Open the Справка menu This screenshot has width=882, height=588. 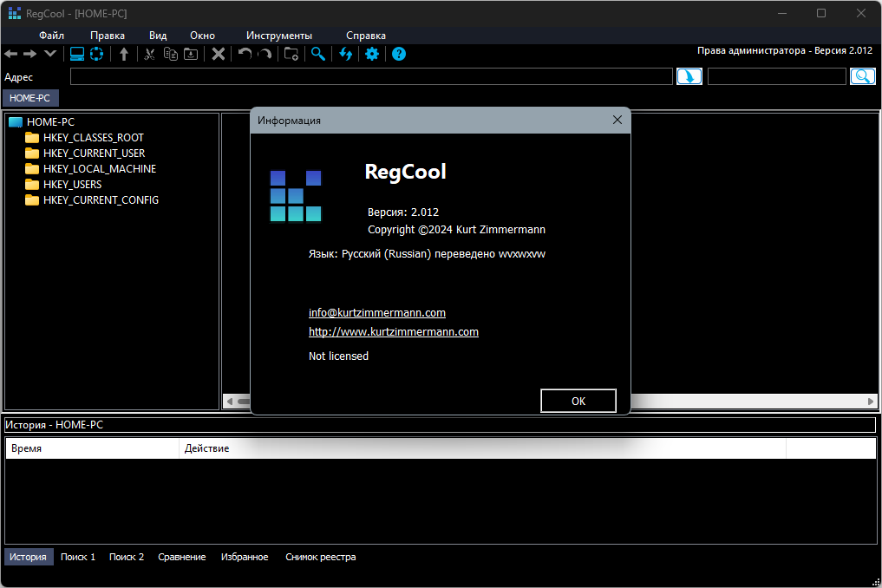coord(366,36)
